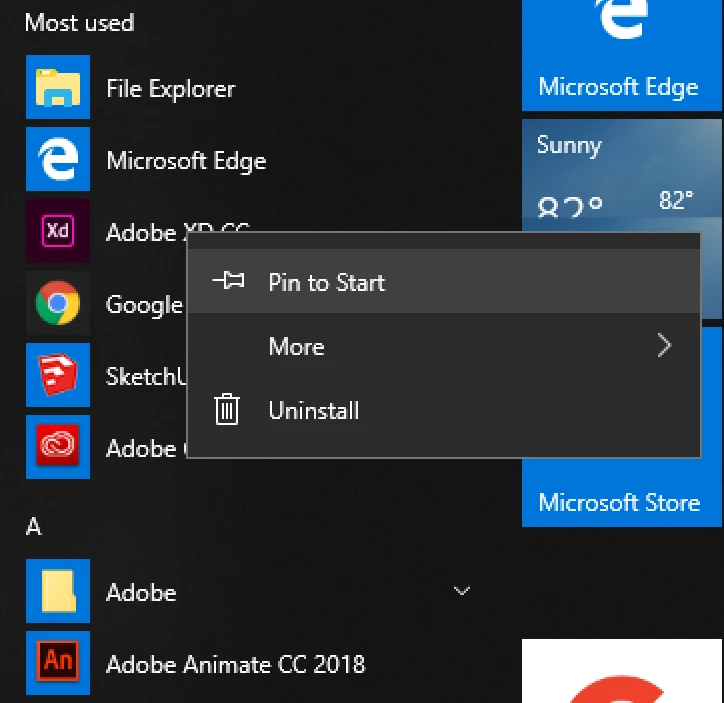724x703 pixels.
Task: Click the Adobe folder icon
Action: 58,591
